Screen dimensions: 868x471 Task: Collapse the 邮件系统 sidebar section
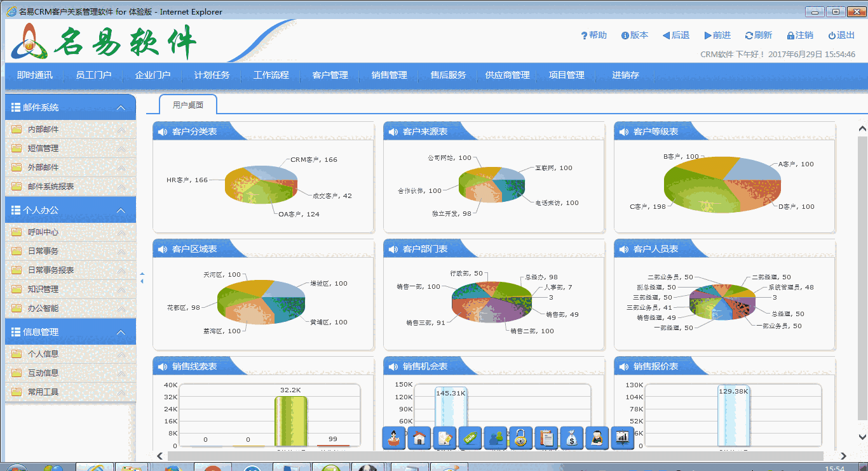121,107
